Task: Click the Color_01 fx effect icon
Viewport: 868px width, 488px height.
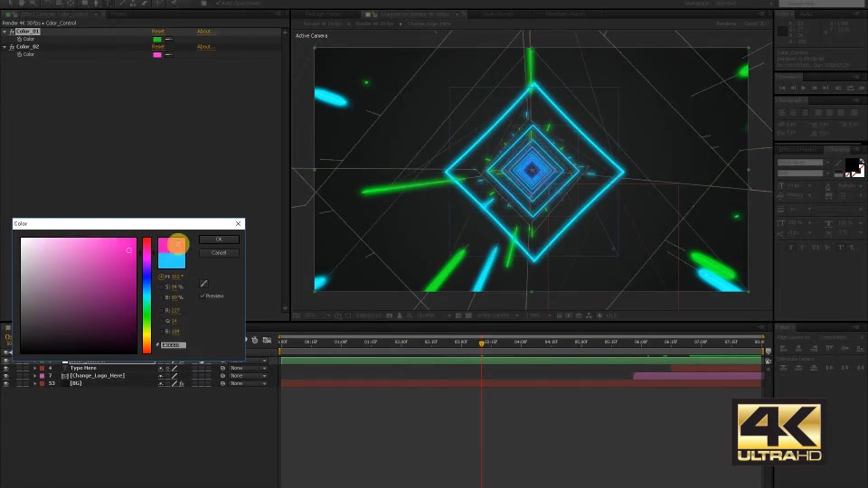Action: coord(12,32)
